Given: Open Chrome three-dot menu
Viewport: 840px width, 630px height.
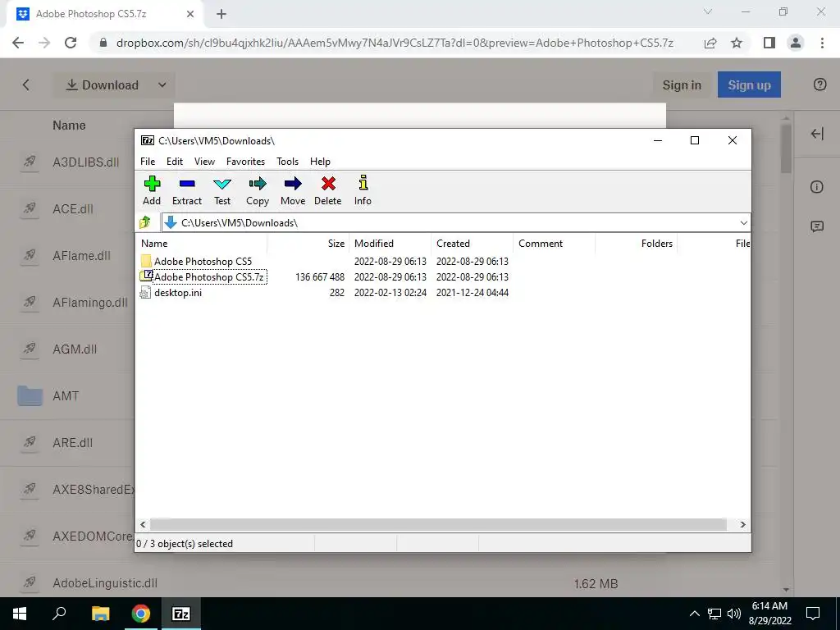Looking at the screenshot, I should [x=822, y=43].
